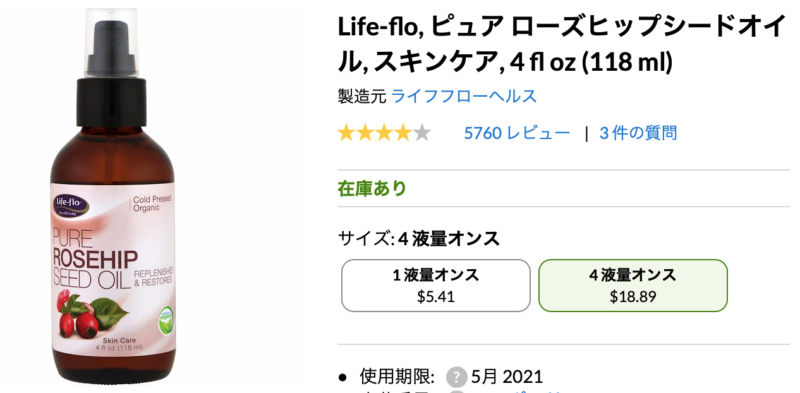Click the rosehip fruit illustration on label
800x393 pixels.
click(89, 315)
